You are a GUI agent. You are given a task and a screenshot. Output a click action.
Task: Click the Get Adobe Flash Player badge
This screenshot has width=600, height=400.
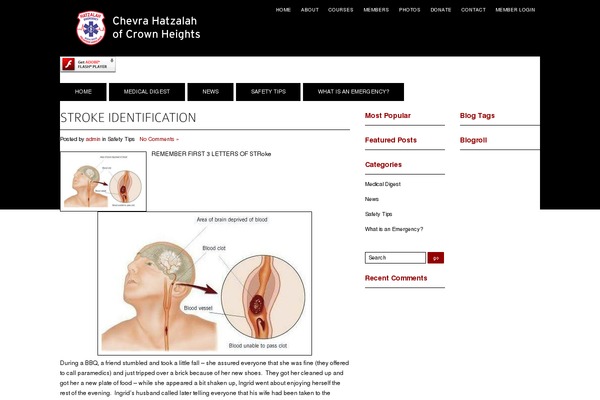coord(88,64)
